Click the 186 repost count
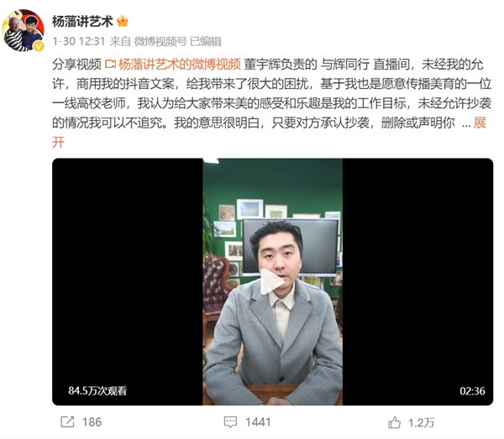The image size is (504, 439). 92,422
